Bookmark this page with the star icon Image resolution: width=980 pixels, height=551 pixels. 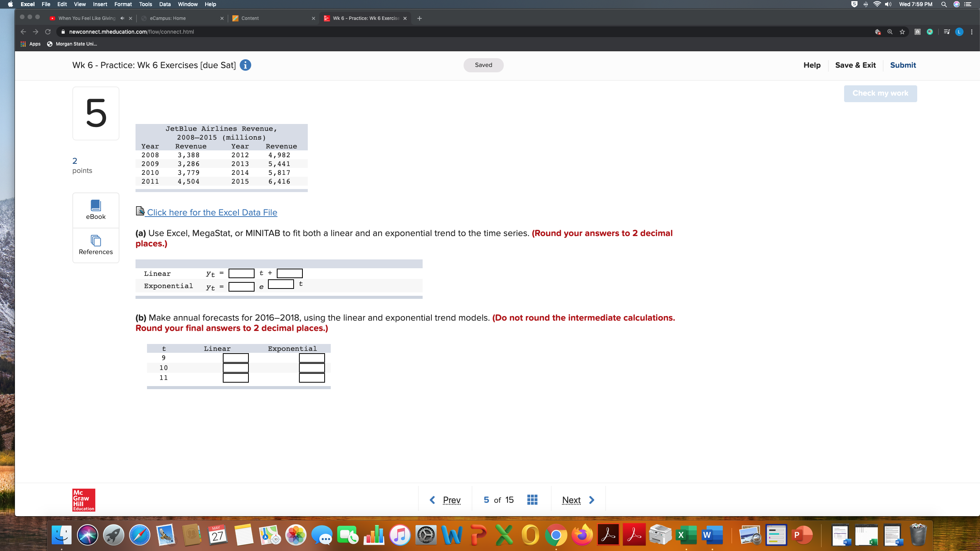coord(902,31)
